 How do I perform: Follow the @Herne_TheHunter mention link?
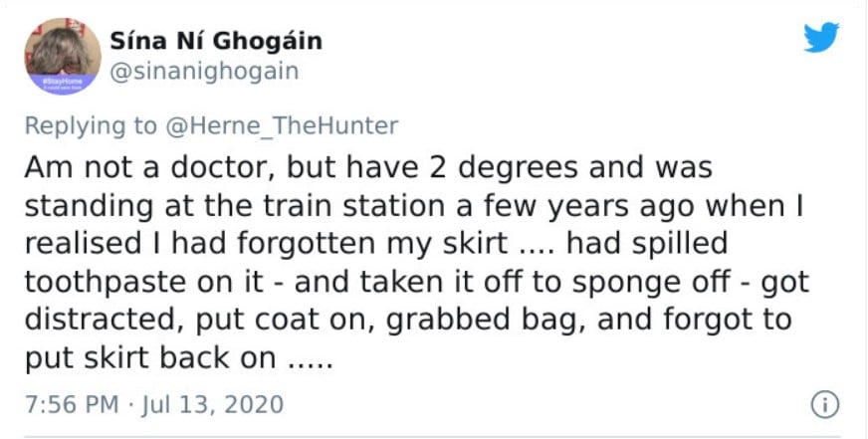[282, 125]
